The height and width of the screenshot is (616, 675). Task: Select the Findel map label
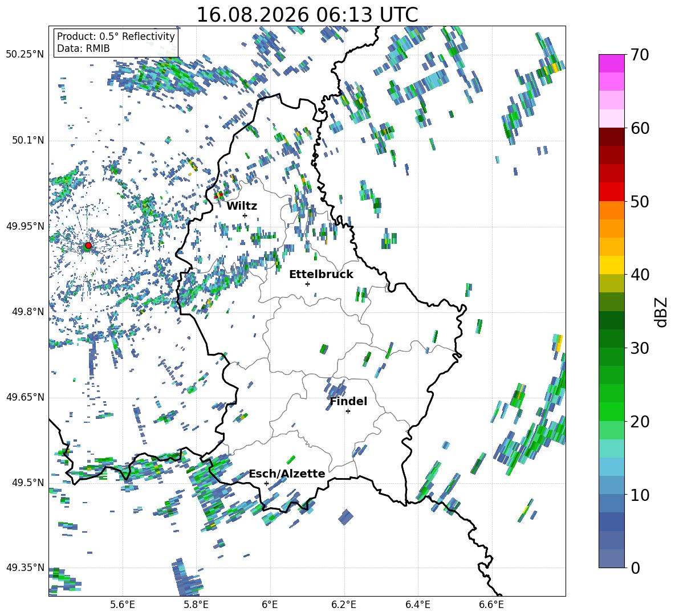[348, 401]
